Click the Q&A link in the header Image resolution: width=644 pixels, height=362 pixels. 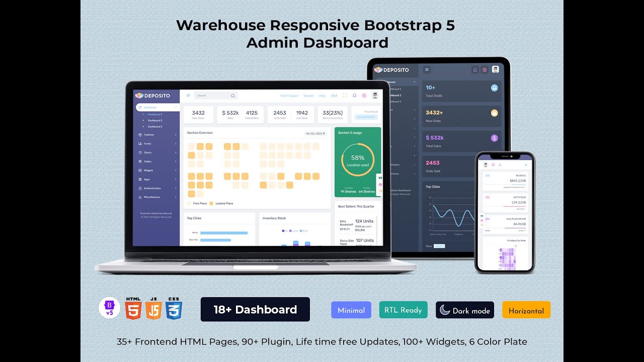[334, 96]
